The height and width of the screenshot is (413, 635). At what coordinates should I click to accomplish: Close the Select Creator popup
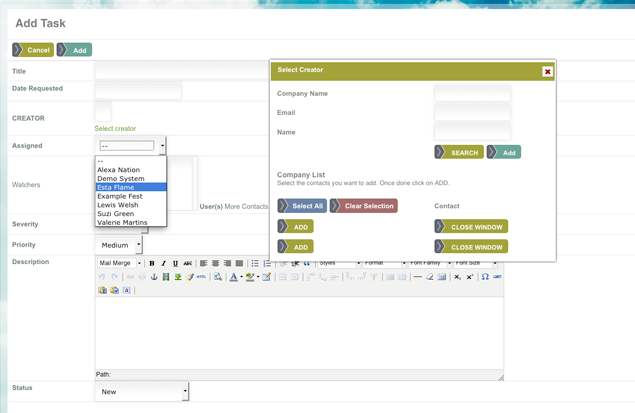tap(547, 71)
